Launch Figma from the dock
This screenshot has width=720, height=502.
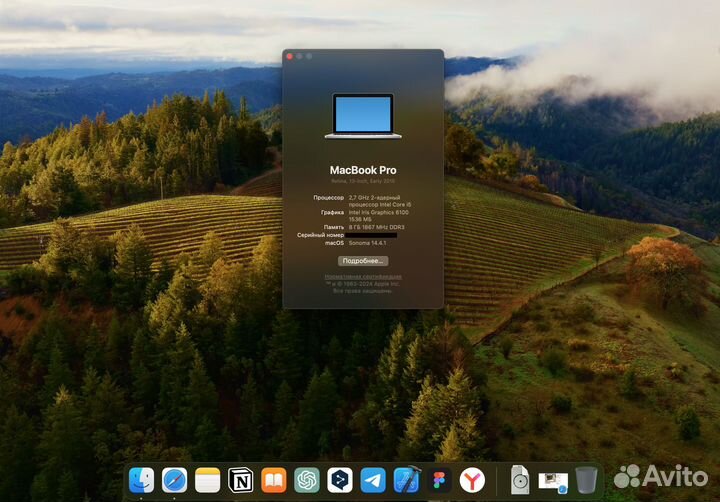pos(439,480)
